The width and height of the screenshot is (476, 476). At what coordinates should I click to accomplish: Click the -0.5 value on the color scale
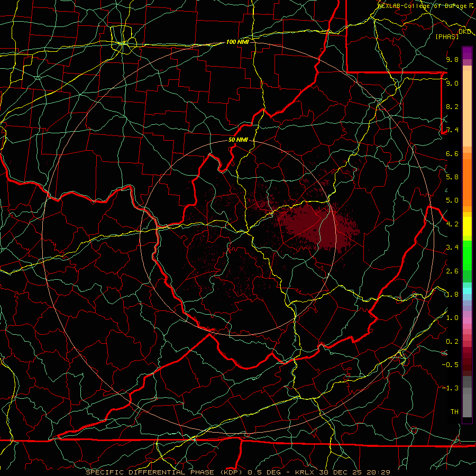click(x=450, y=364)
